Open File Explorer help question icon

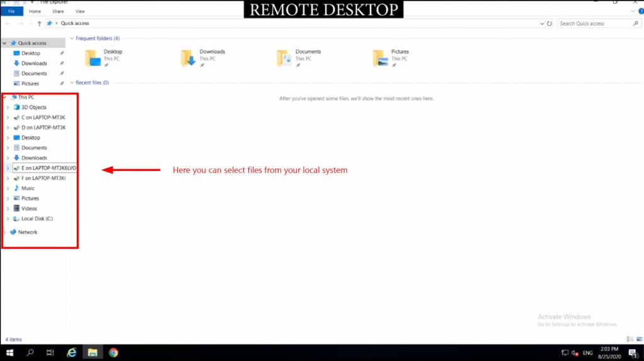coord(641,11)
